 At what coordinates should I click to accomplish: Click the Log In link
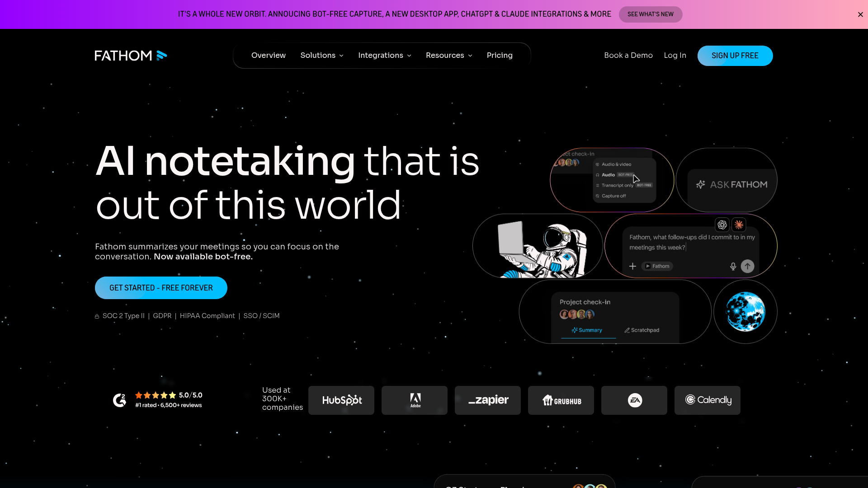(x=675, y=56)
